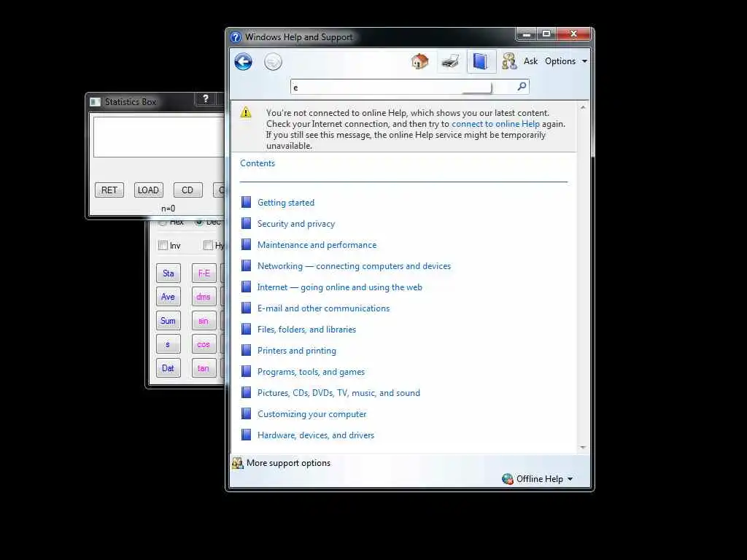Open Hardware, devices, and drivers topic

click(316, 435)
